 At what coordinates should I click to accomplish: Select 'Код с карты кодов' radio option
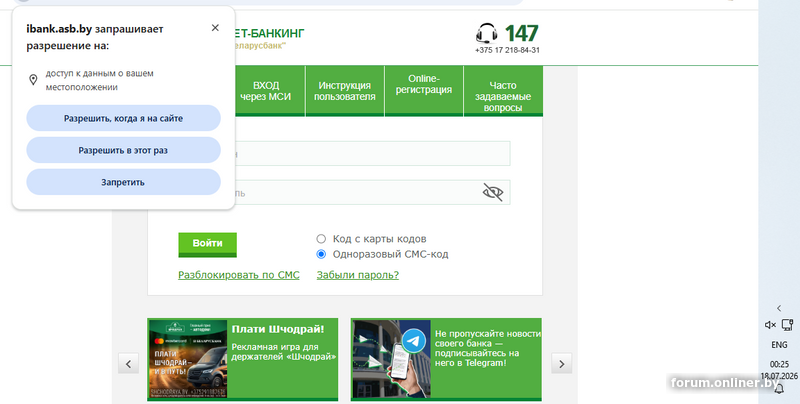point(321,239)
